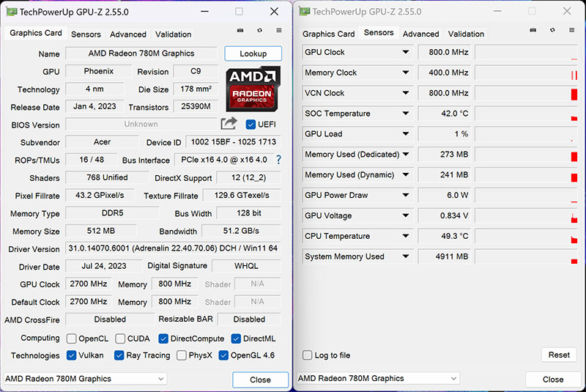Open the CPU Temperature sensor dropdown arrow
This screenshot has width=586, height=392.
click(406, 236)
